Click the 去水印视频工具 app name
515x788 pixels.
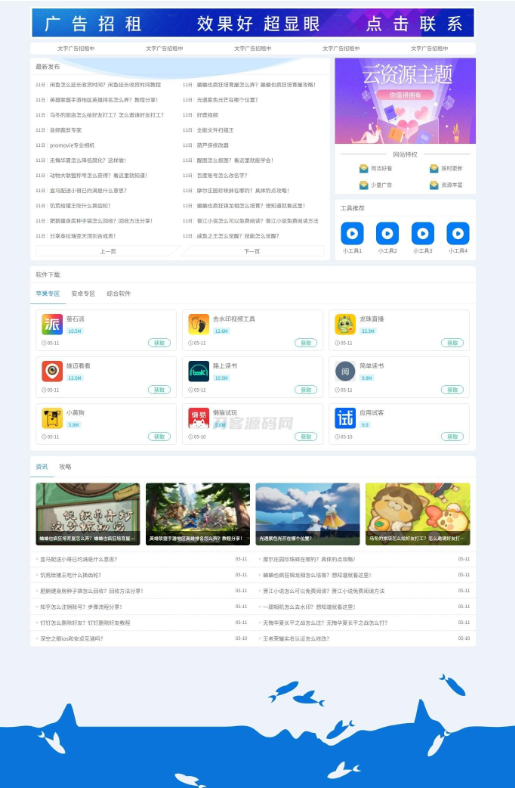click(x=234, y=319)
